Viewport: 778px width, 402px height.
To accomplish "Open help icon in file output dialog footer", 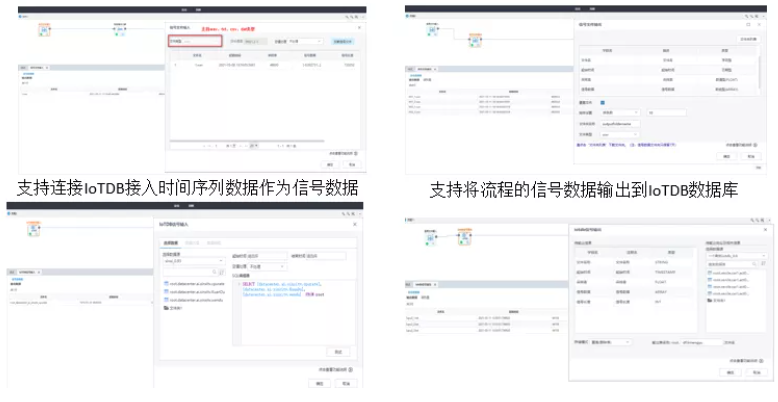I will [755, 145].
